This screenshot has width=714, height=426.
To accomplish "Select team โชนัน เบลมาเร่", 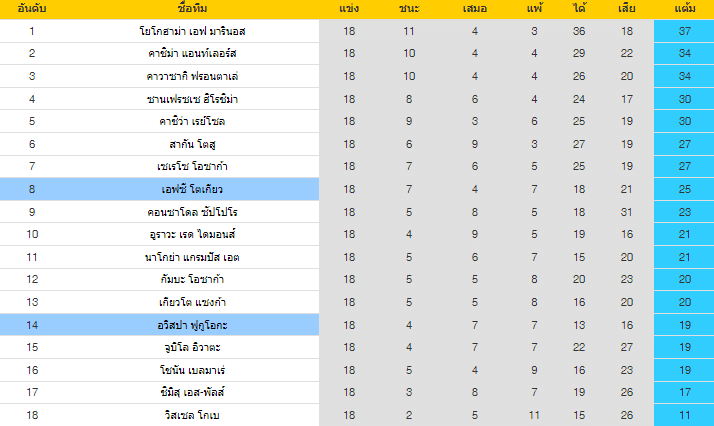I will pyautogui.click(x=192, y=370).
